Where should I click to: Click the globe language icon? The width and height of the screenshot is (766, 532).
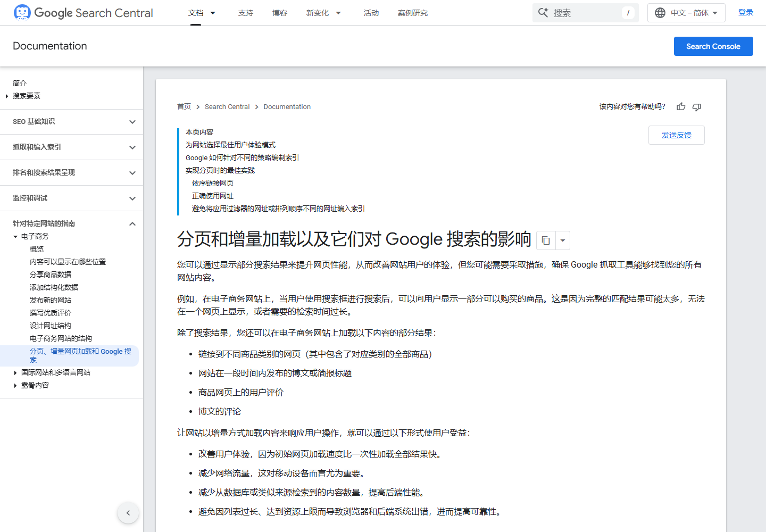coord(660,13)
